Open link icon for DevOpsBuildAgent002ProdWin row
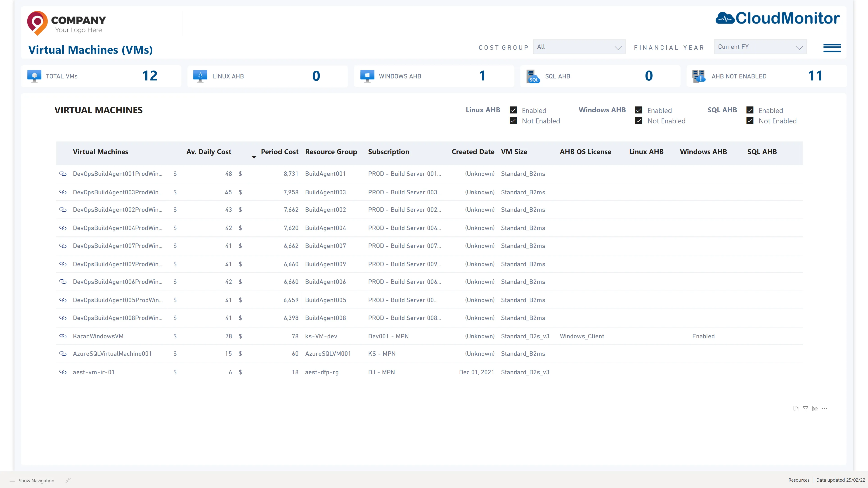The width and height of the screenshot is (868, 488). [x=63, y=210]
